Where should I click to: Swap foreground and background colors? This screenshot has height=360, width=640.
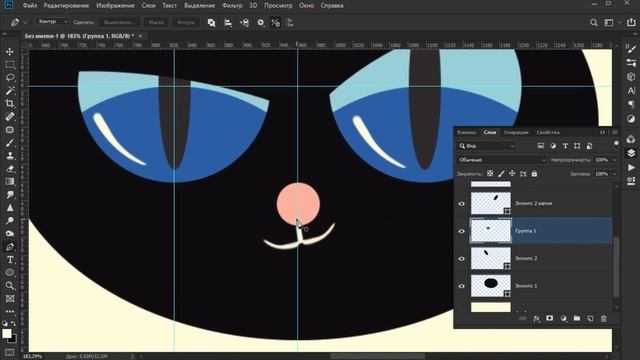13,324
